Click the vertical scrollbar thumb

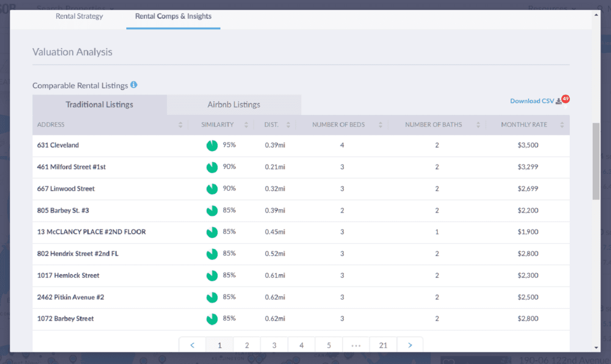click(596, 161)
